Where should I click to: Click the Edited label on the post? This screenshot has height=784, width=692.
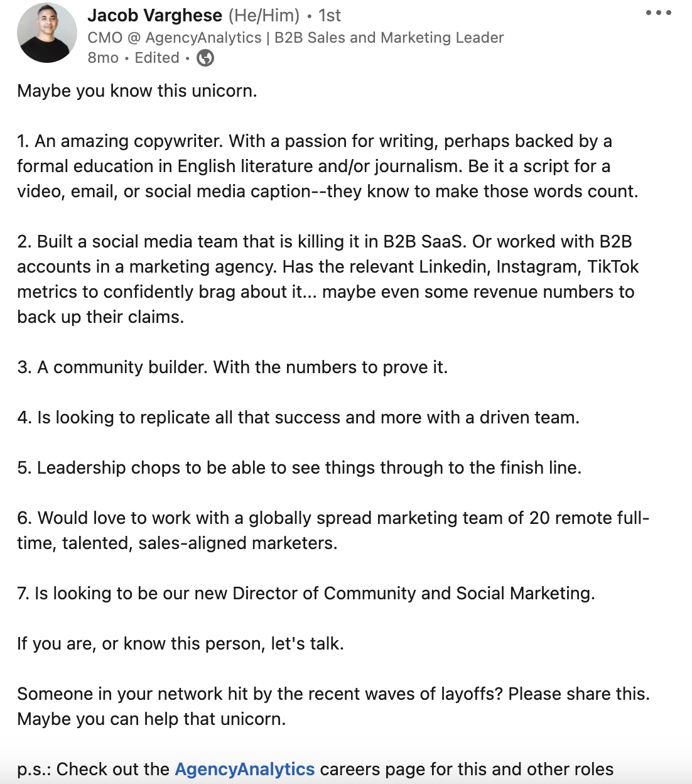(x=156, y=58)
